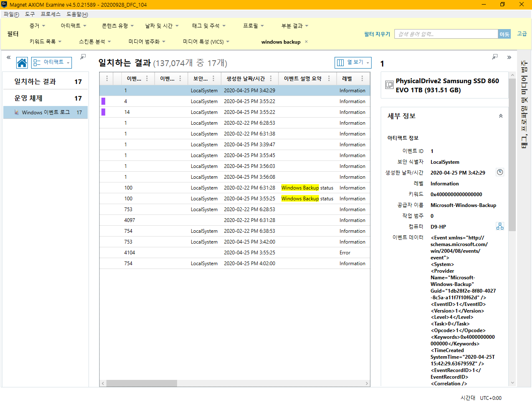Click the network icon beside D9-HP

pyautogui.click(x=500, y=226)
